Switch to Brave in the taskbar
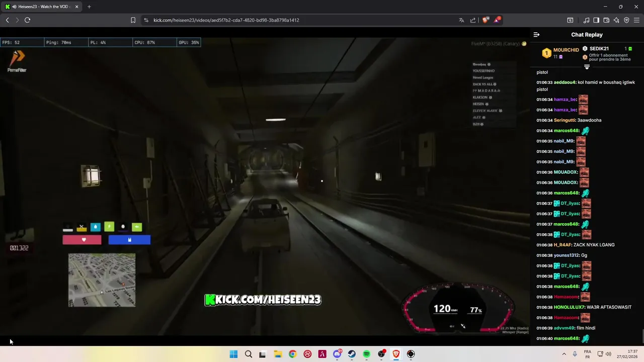The height and width of the screenshot is (362, 644). click(396, 354)
